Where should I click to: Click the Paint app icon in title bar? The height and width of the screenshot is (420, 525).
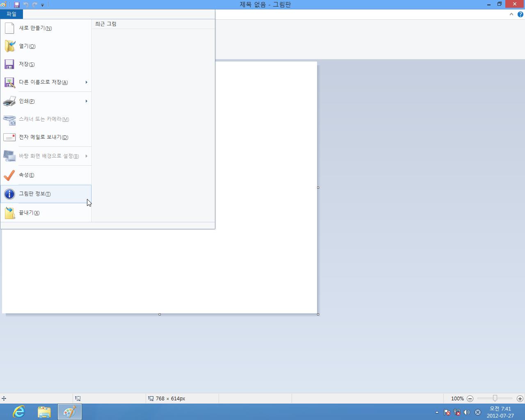3,5
